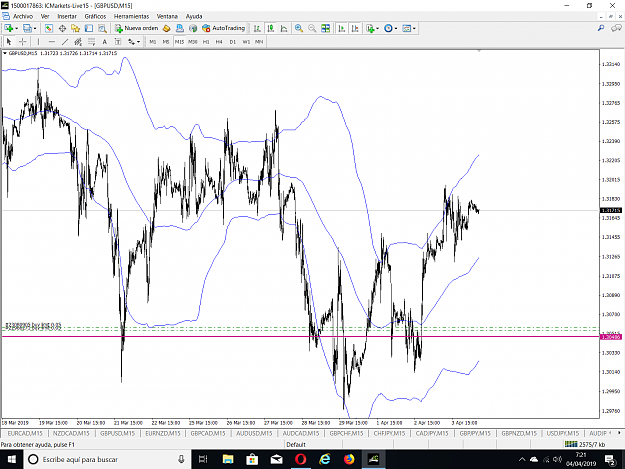Switch to the EURCAD,M15 chart tab

pyautogui.click(x=25, y=433)
